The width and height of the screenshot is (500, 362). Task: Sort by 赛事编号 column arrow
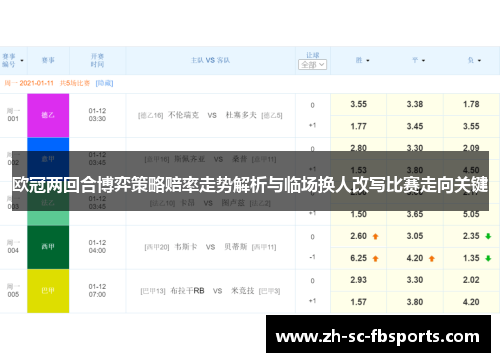point(22,61)
